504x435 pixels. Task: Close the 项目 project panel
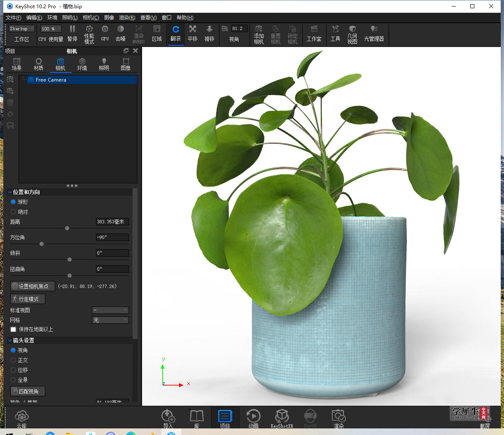135,51
